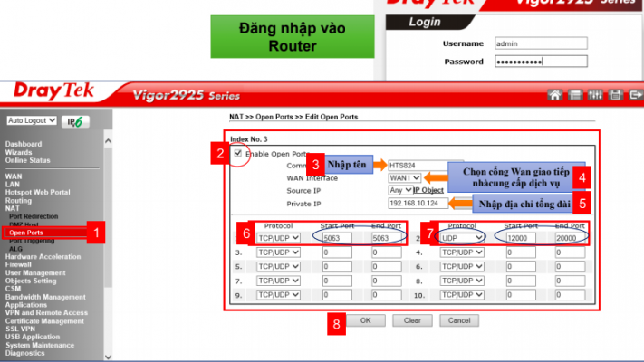Open the layout panel icon in header
This screenshot has height=362, width=644.
coord(574,95)
